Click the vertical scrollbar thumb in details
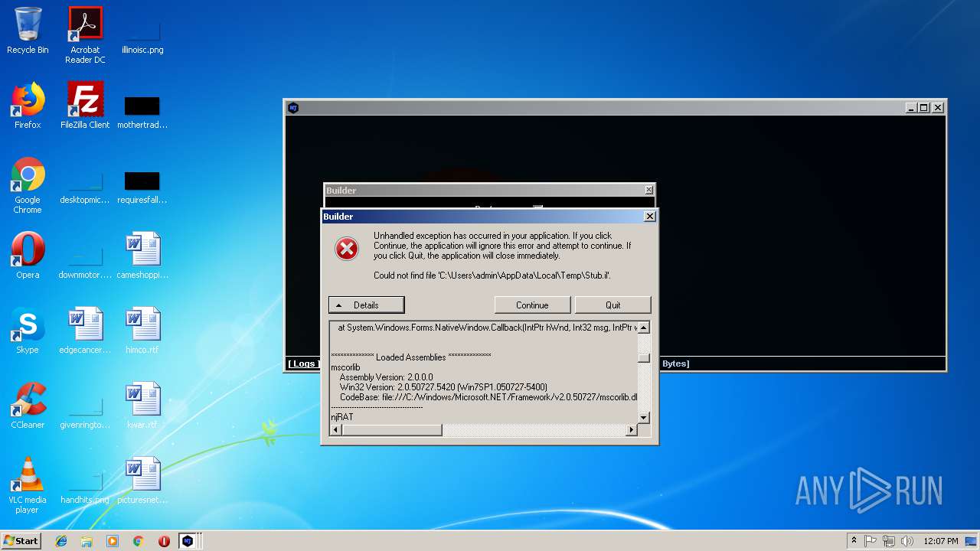The height and width of the screenshot is (551, 980). click(644, 357)
